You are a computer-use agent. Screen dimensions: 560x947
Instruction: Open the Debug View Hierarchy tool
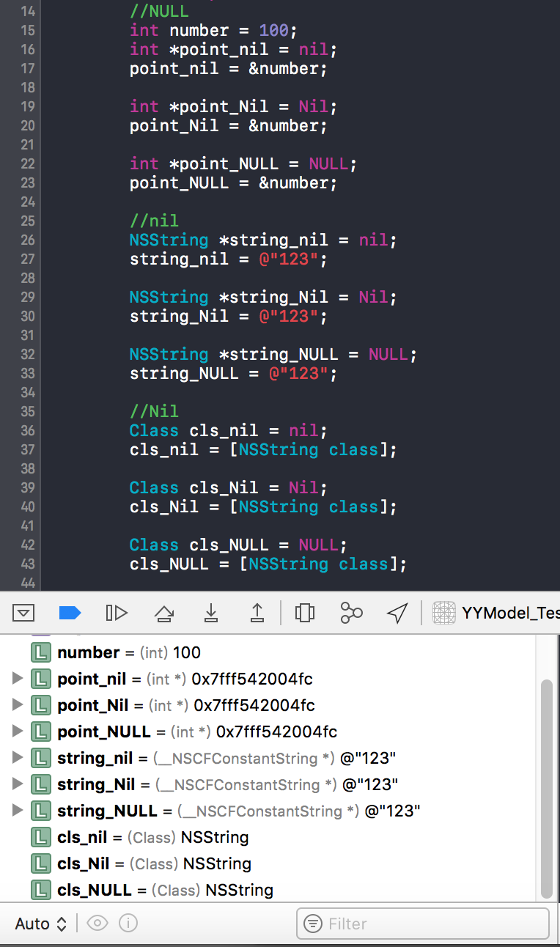[305, 613]
